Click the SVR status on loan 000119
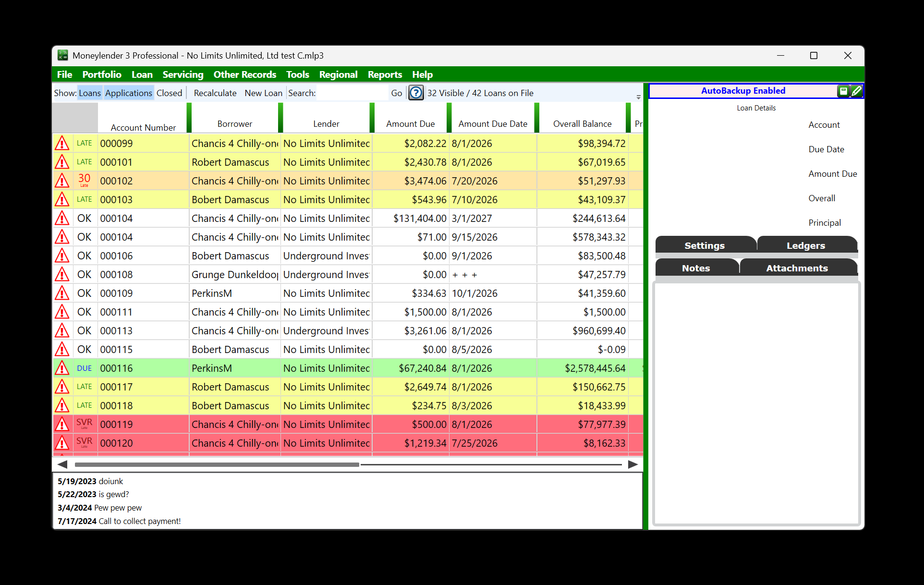Viewport: 924px width, 585px height. (x=84, y=423)
